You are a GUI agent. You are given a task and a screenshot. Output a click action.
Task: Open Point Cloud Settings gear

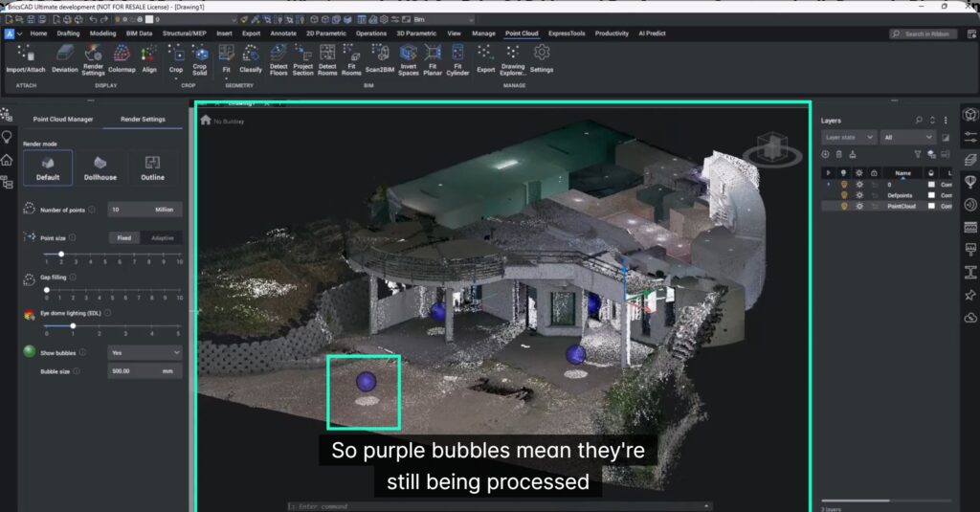tap(542, 60)
